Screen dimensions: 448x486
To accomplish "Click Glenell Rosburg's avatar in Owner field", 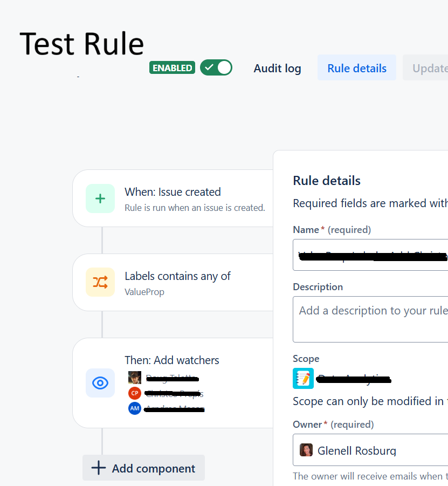I will point(306,449).
